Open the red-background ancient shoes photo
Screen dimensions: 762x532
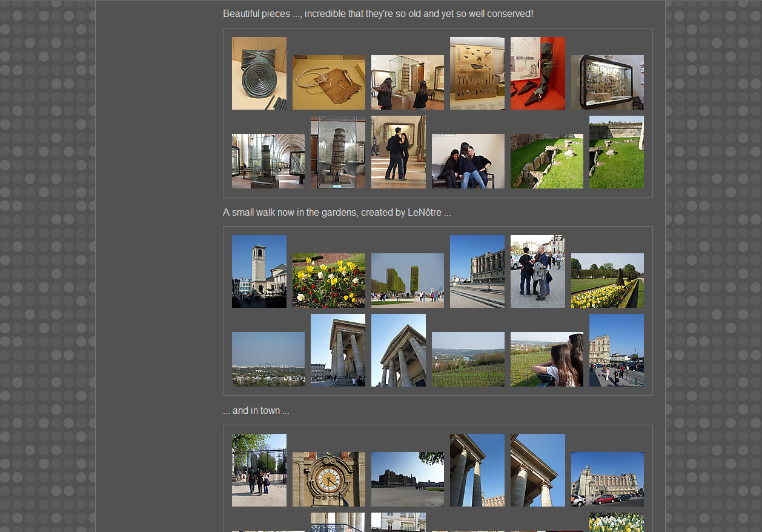(x=537, y=73)
